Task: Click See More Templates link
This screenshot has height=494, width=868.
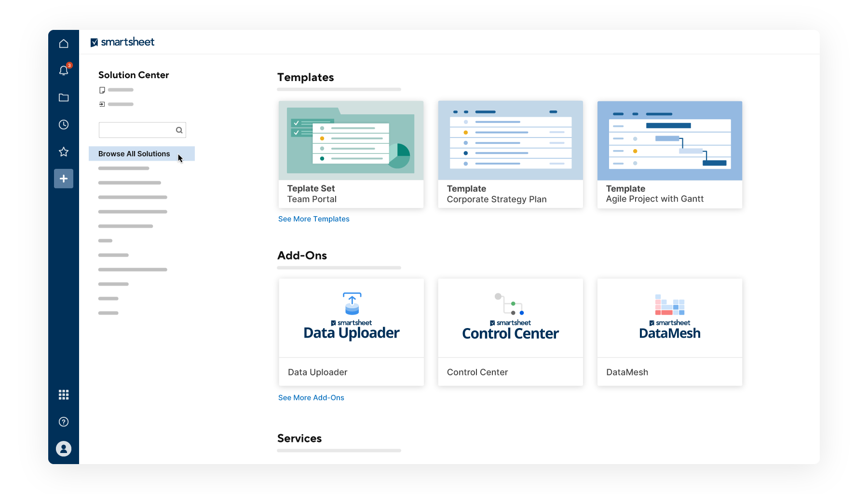Action: (x=314, y=219)
